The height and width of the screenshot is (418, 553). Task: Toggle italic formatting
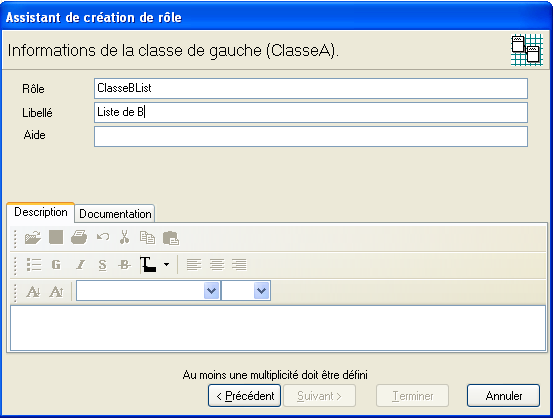pyautogui.click(x=81, y=265)
